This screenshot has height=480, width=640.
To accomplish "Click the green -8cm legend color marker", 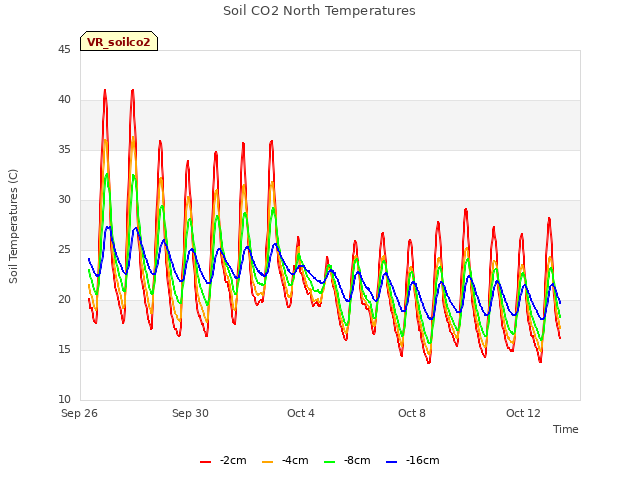I will click(329, 462).
